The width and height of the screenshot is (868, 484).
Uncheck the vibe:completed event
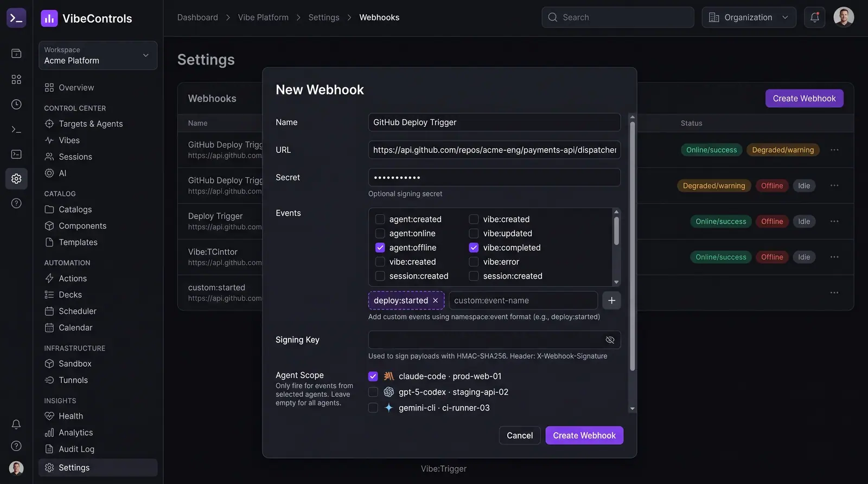pos(474,248)
